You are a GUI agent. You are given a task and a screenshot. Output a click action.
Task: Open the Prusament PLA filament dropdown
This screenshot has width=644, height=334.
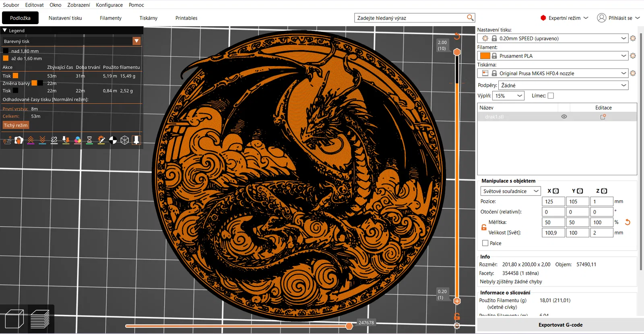[552, 56]
